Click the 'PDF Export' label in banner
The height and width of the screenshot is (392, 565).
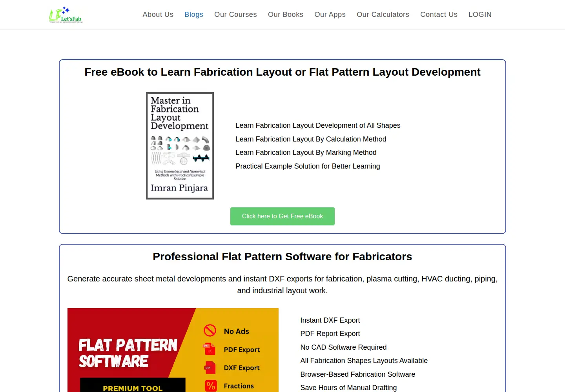[242, 350]
